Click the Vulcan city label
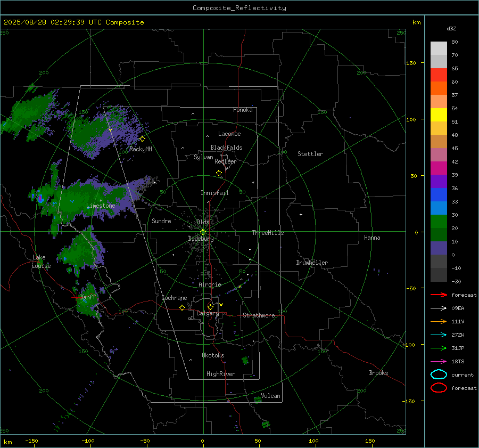 coord(270,396)
